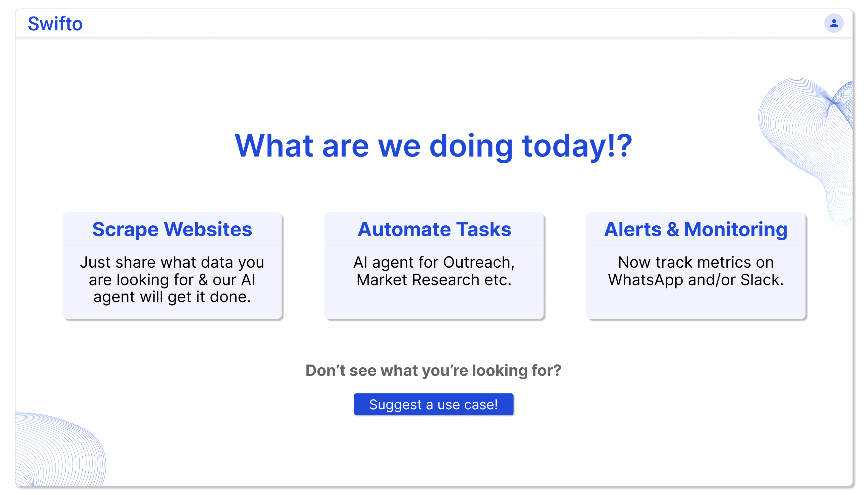This screenshot has height=495, width=868.
Task: Click the Swifto logo
Action: coord(55,23)
